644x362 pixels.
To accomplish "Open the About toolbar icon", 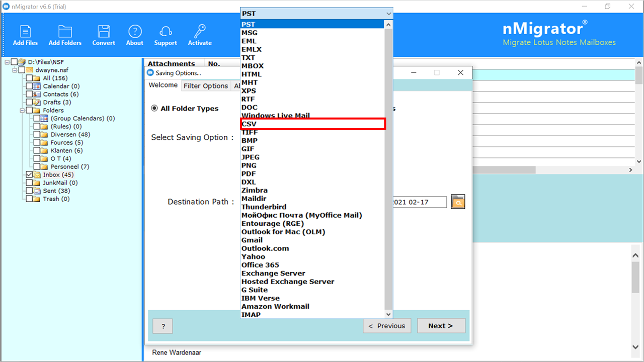I will (x=134, y=31).
